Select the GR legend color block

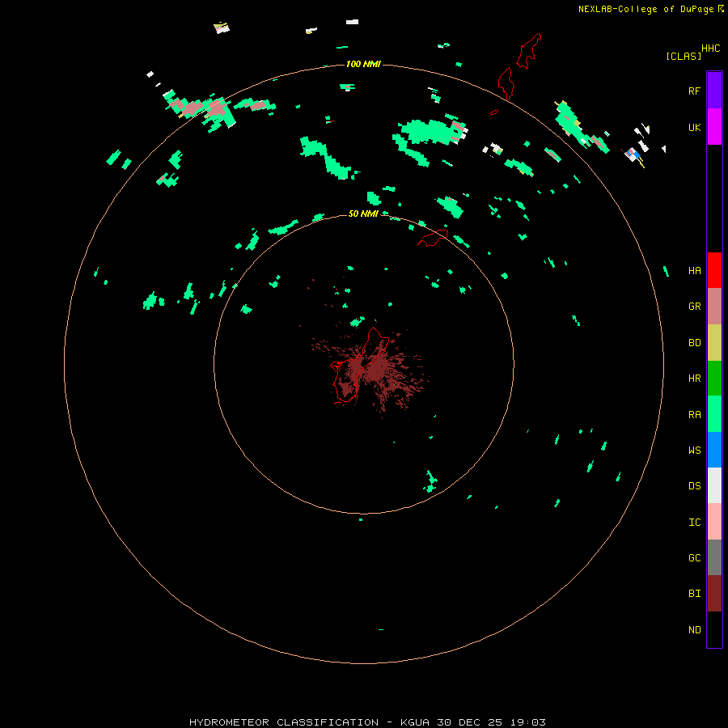(x=714, y=307)
